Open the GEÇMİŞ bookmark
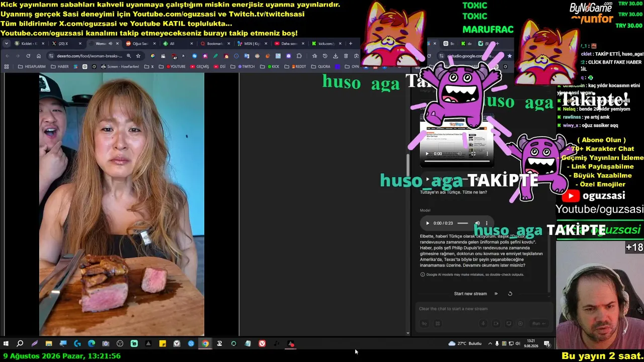 (x=200, y=66)
